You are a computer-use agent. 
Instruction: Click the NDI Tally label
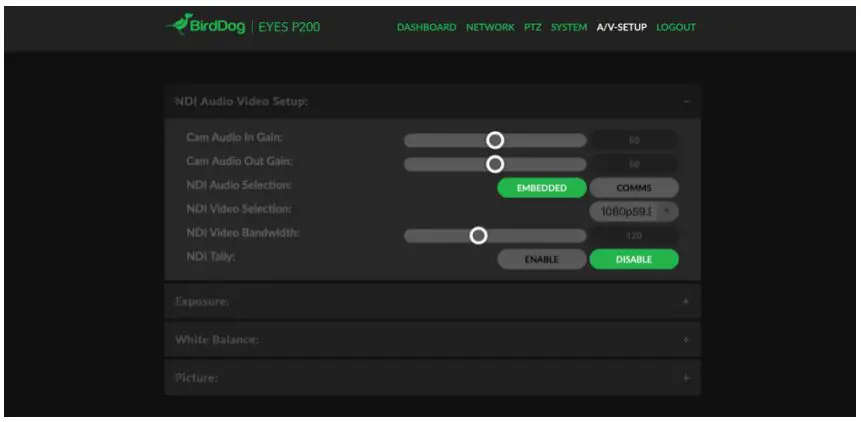(x=210, y=256)
